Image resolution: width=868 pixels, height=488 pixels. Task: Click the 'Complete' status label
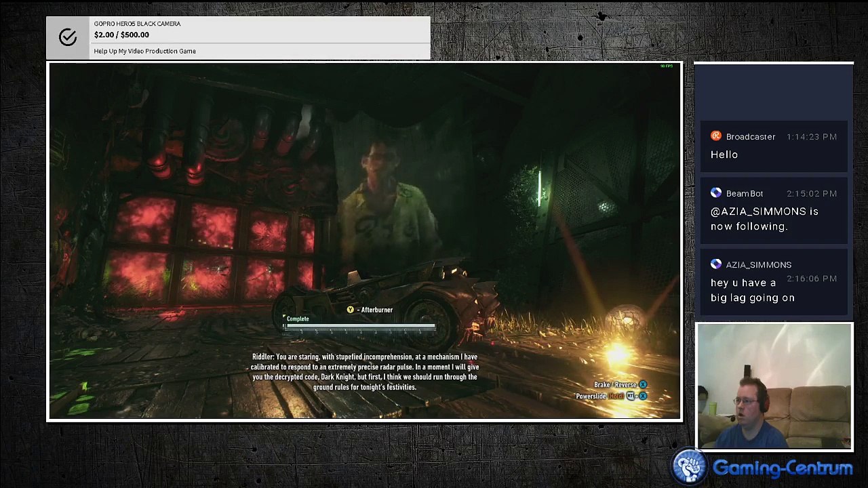point(298,319)
